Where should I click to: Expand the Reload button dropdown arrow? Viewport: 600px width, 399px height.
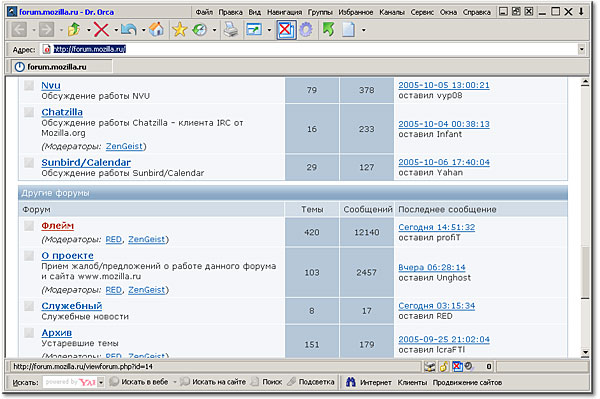(x=143, y=30)
